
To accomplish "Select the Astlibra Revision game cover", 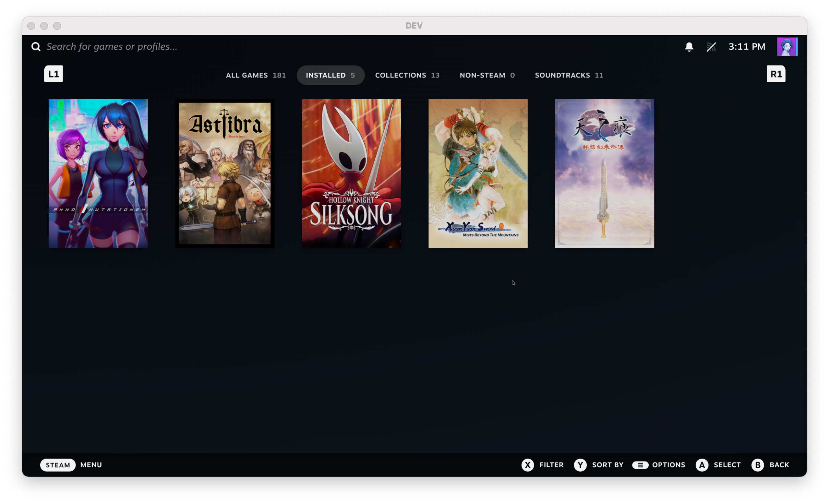I will coord(225,173).
